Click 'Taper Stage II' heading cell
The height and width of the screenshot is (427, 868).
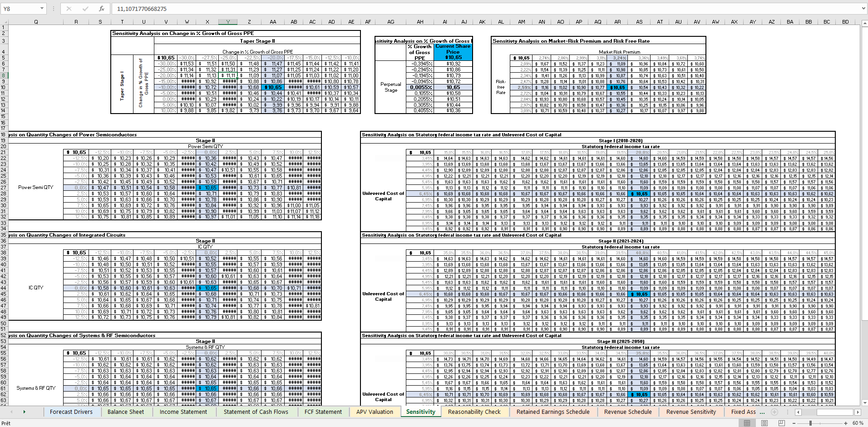pos(257,41)
